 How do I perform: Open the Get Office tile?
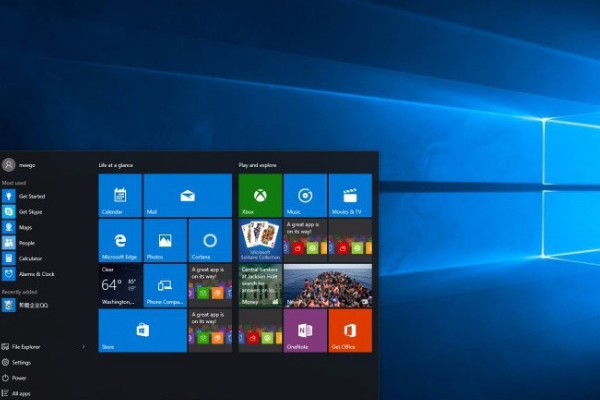[x=350, y=331]
